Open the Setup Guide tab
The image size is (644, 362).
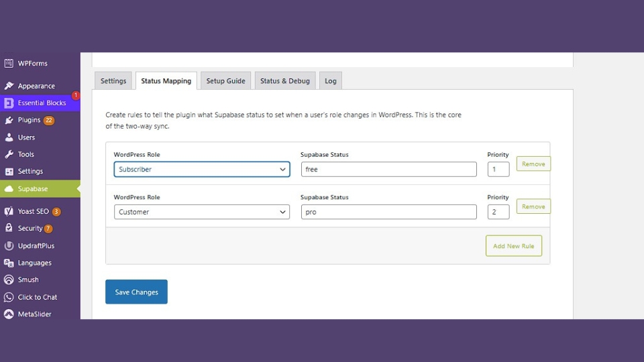[x=225, y=81]
